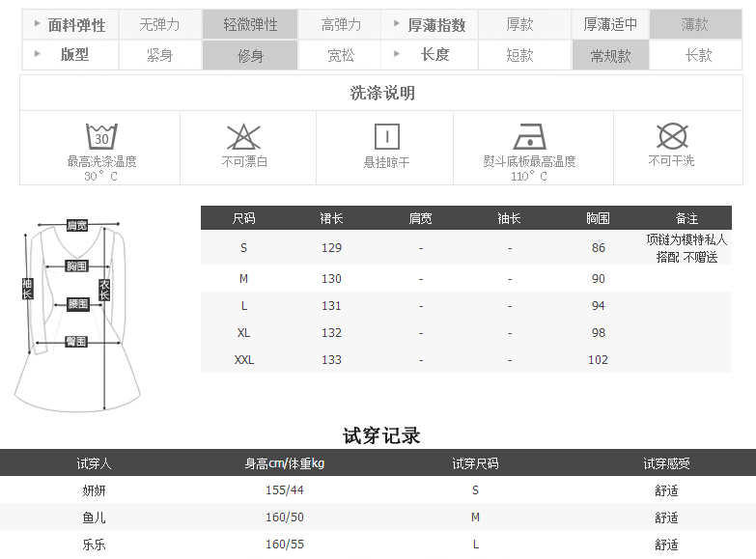Click the 160/55 measurement cell

point(285,545)
